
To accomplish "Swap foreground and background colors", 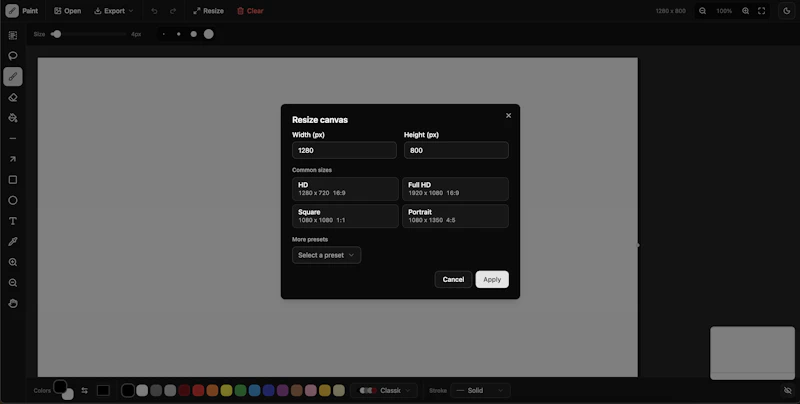I will coord(85,390).
